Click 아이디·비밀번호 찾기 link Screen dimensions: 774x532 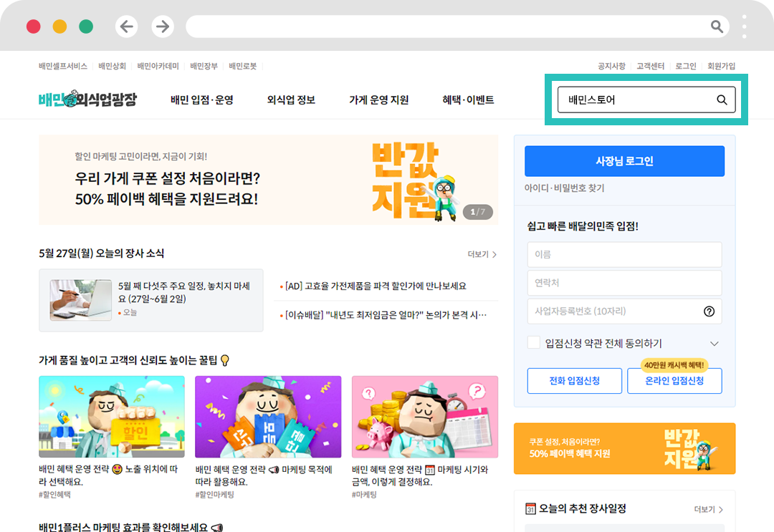564,188
